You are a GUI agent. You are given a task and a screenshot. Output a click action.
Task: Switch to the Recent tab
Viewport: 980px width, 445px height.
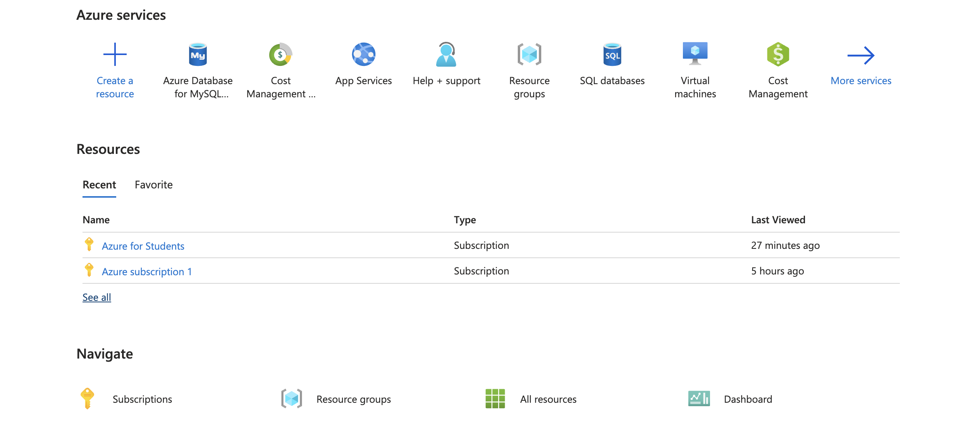click(99, 185)
